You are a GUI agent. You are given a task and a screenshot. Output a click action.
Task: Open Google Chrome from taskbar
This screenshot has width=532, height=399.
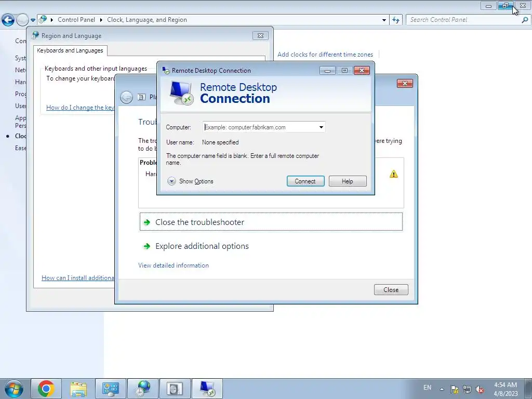click(46, 389)
